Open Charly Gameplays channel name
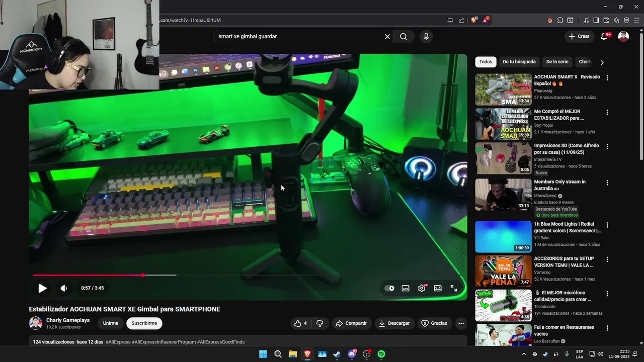 point(68,320)
